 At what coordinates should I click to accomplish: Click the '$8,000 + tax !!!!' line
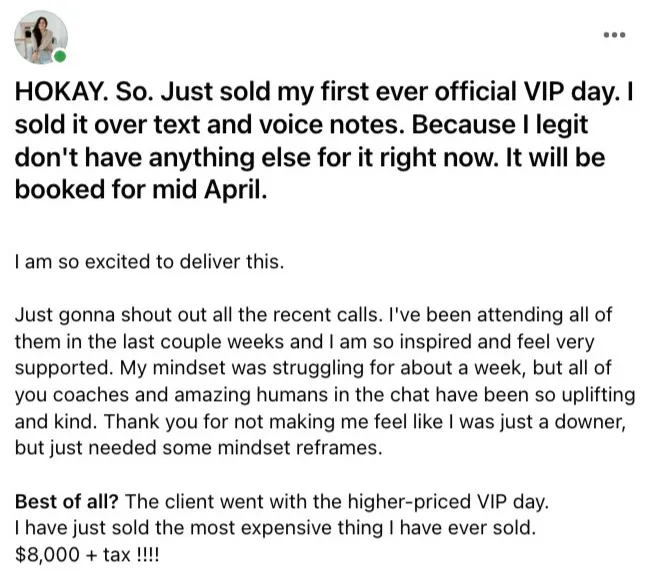pyautogui.click(x=87, y=554)
